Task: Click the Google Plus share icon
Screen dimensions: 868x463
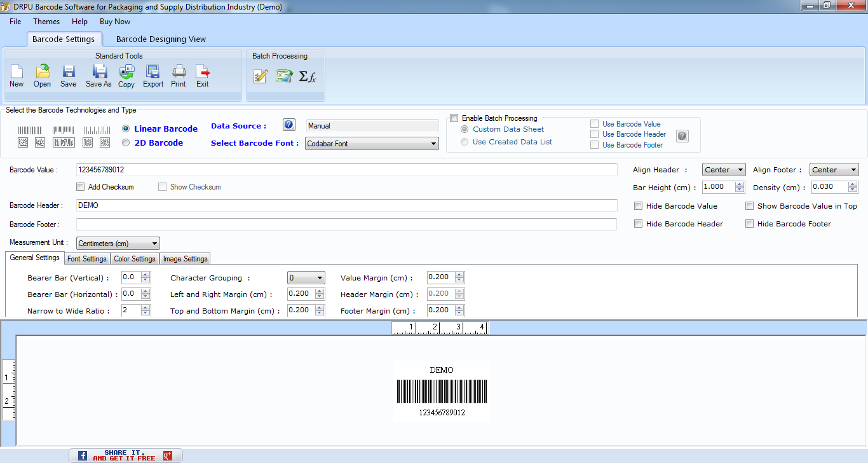Action: (168, 455)
